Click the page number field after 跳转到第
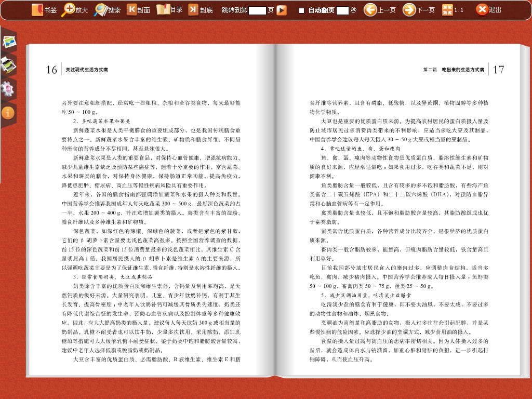 pos(257,10)
